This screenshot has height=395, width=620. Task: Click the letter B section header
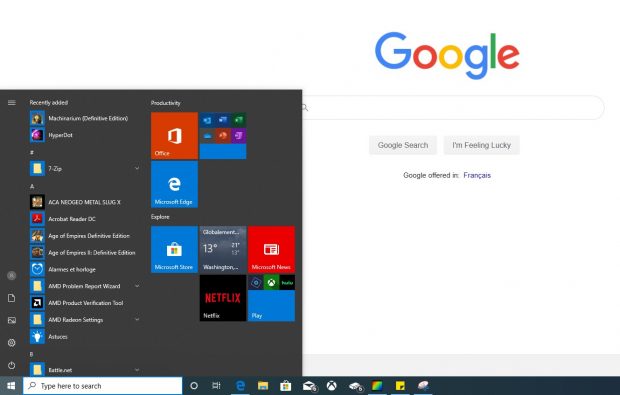pos(32,354)
